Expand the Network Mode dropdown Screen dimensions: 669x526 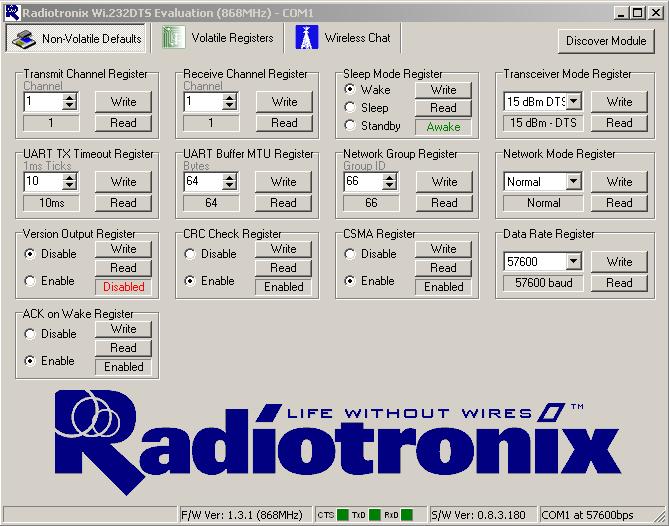tap(574, 182)
